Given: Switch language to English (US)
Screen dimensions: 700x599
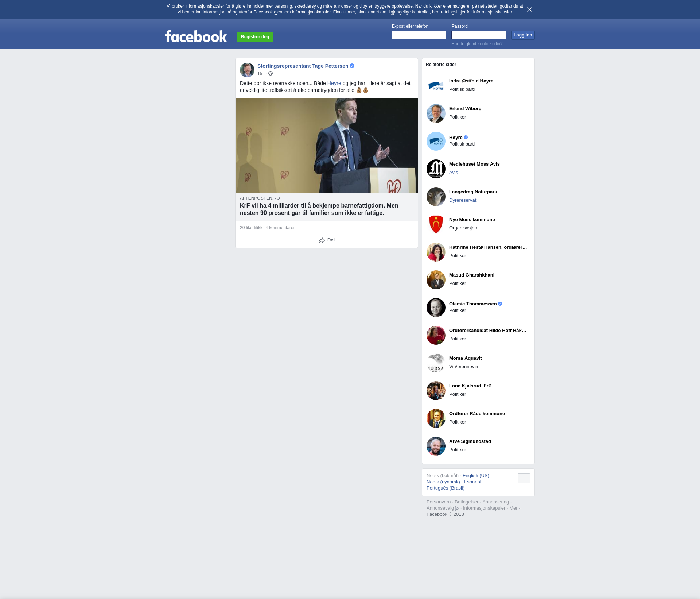Looking at the screenshot, I should point(475,476).
